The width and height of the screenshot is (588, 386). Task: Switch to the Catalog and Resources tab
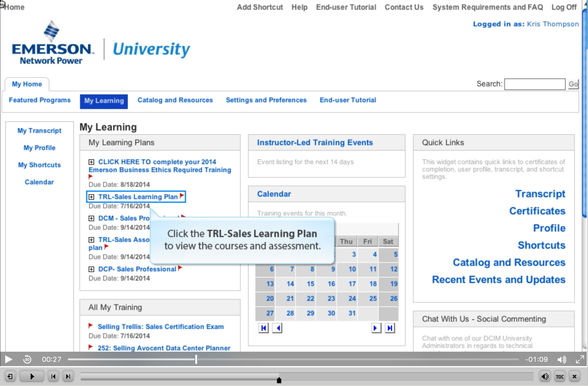175,100
